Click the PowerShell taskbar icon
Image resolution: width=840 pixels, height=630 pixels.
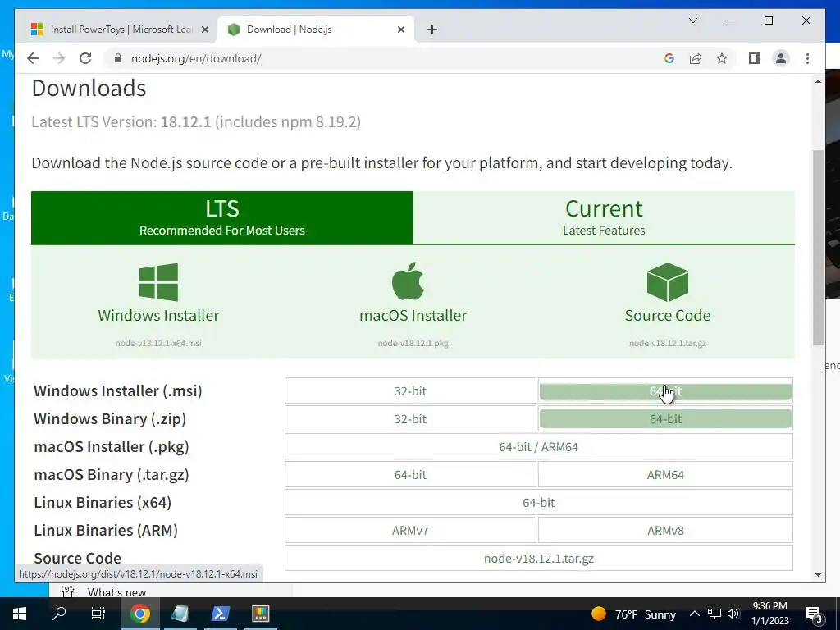[220, 614]
